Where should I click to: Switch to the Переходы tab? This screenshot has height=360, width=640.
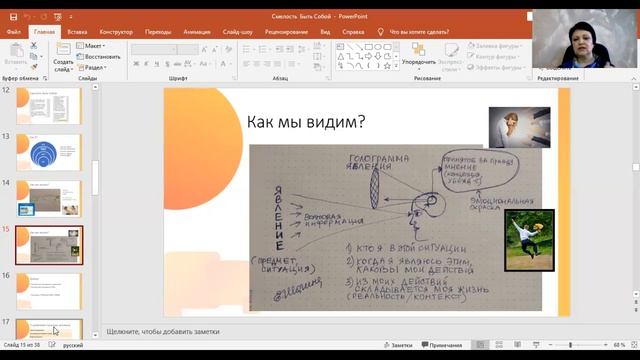click(x=158, y=32)
